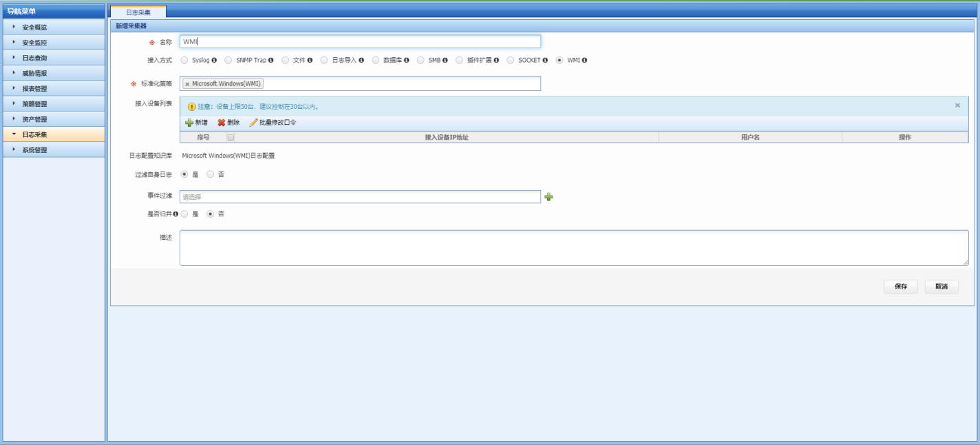Screen dimensions: 980x445
Task: Tick the select-all checkbox in device table header
Action: pos(231,137)
